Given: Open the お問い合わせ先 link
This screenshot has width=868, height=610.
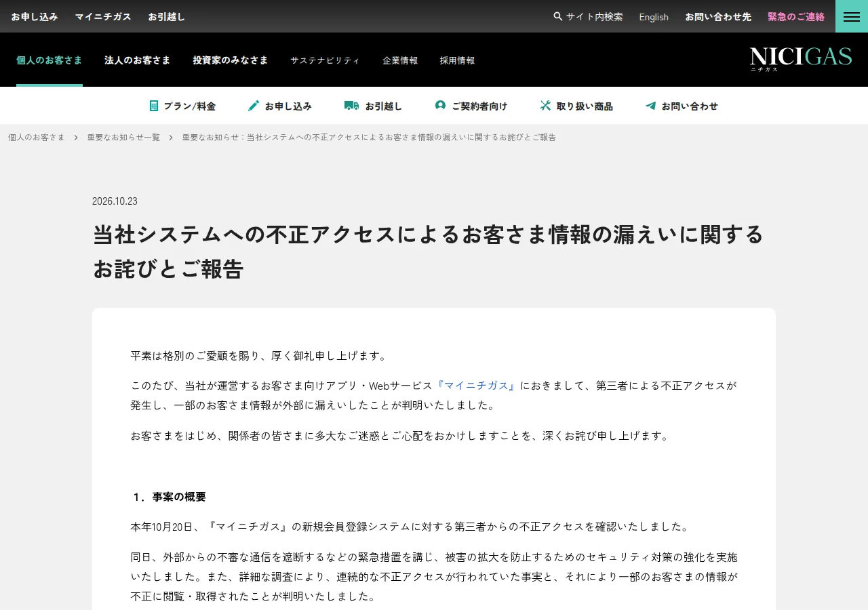Looking at the screenshot, I should (x=718, y=16).
